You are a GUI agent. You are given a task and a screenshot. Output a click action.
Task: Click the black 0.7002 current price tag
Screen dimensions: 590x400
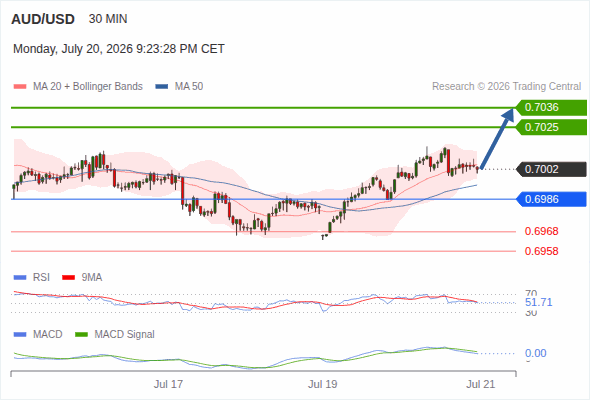pos(551,169)
